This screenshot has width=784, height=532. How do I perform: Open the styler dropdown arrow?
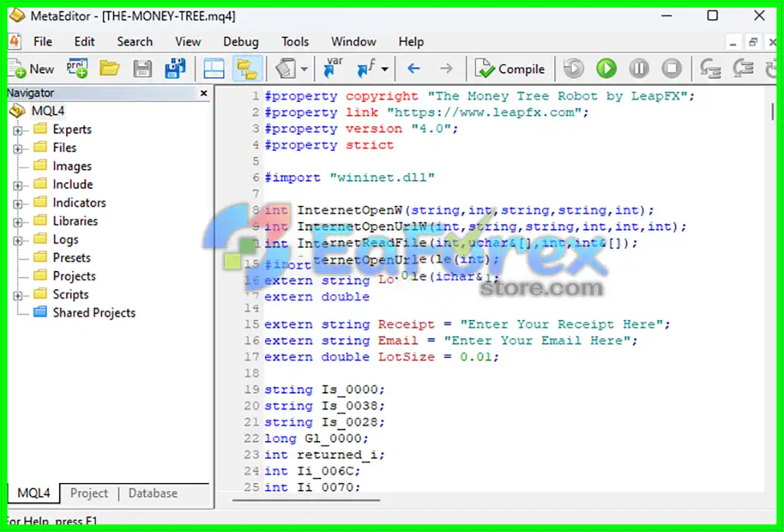click(x=304, y=69)
